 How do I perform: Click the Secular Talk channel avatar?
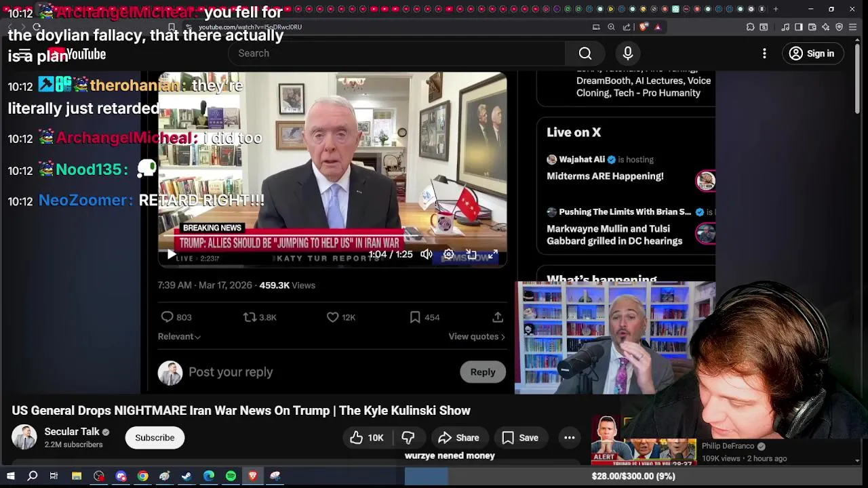24,437
